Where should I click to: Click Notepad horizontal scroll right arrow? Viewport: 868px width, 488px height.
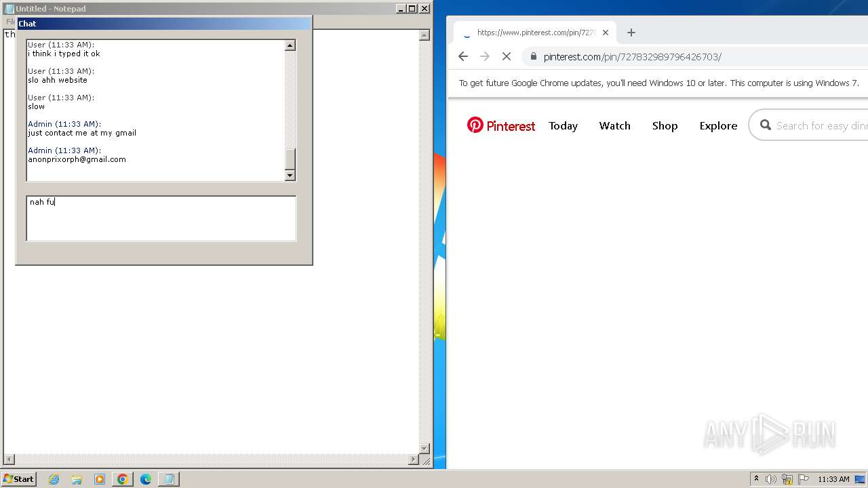pos(414,460)
